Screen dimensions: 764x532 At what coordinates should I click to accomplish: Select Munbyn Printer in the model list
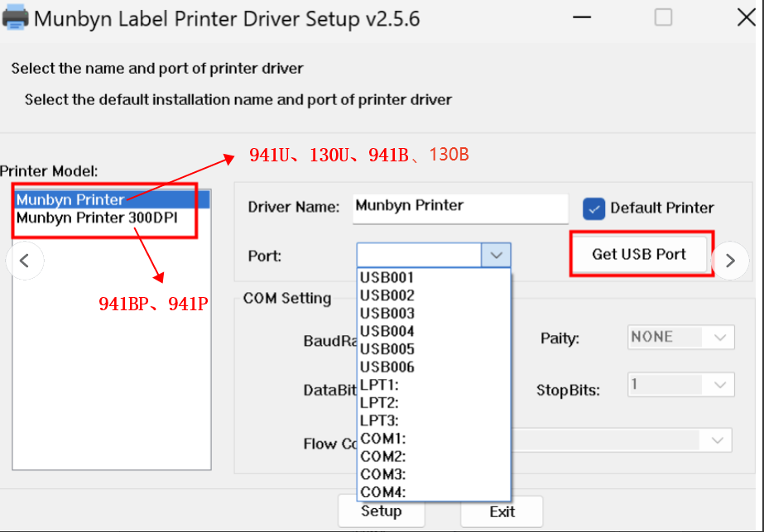pyautogui.click(x=113, y=199)
